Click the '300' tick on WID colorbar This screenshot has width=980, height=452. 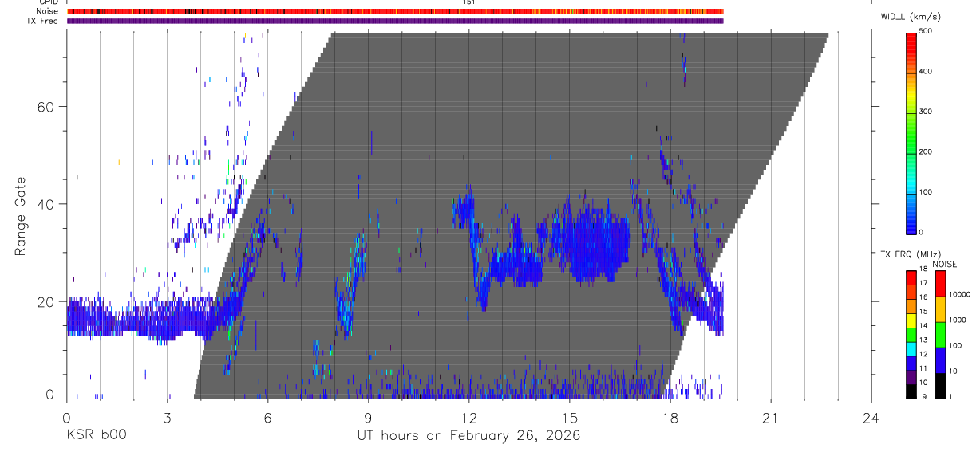coord(926,112)
